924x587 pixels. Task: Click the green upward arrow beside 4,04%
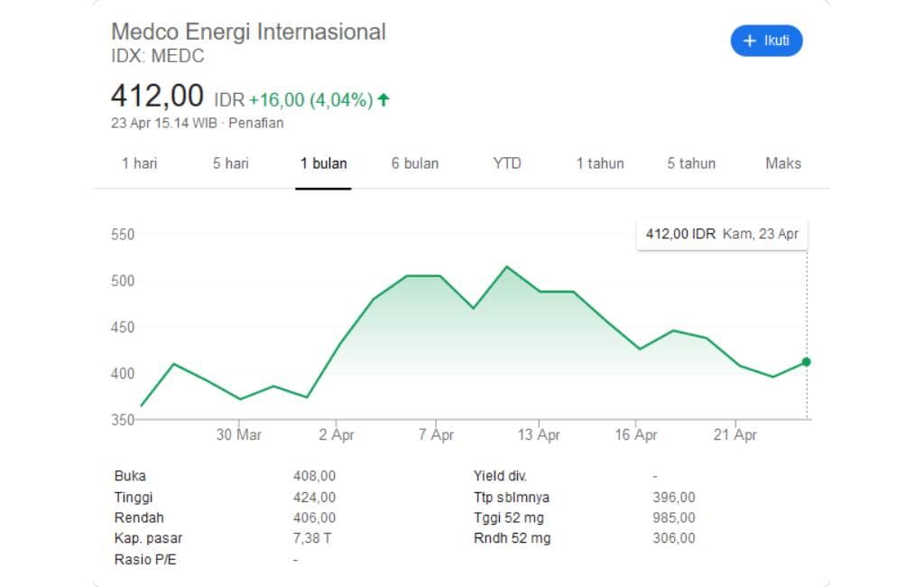pos(383,100)
